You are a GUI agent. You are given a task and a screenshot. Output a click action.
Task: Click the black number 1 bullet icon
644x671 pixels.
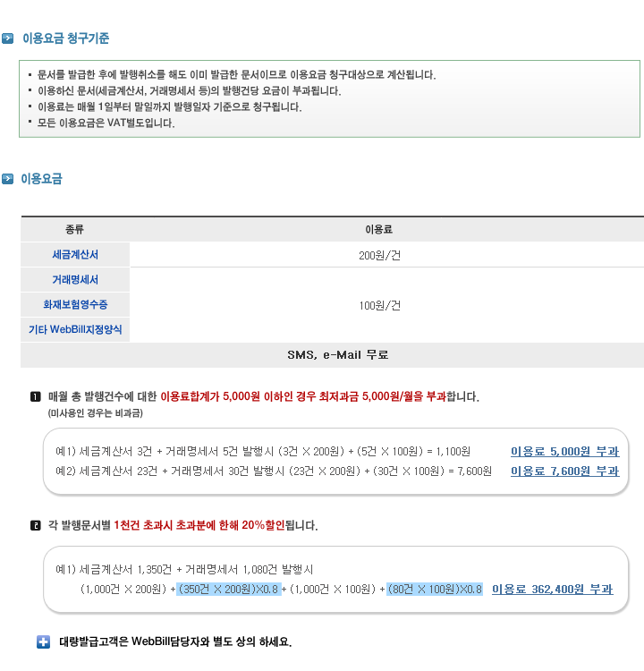[36, 396]
